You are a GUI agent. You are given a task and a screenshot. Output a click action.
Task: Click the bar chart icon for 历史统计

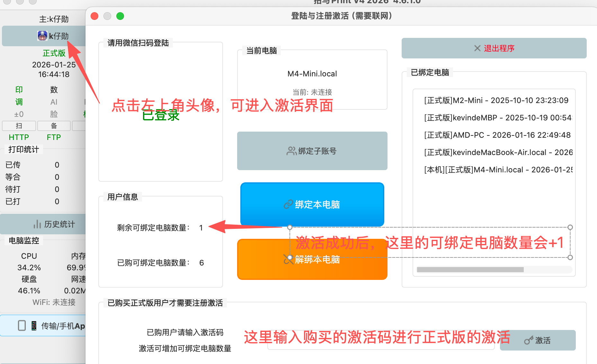click(37, 224)
